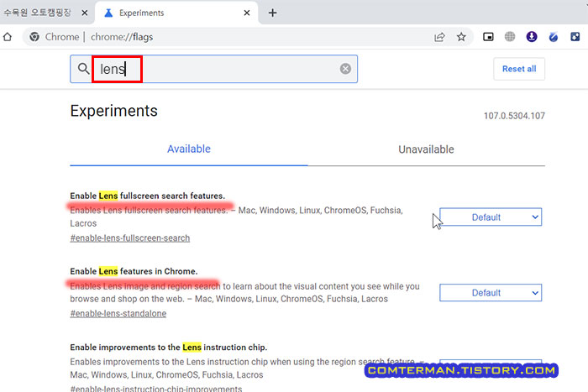Screen dimensions: 588x392
Task: Open the #enable-lens-standalone link
Action: pyautogui.click(x=118, y=313)
